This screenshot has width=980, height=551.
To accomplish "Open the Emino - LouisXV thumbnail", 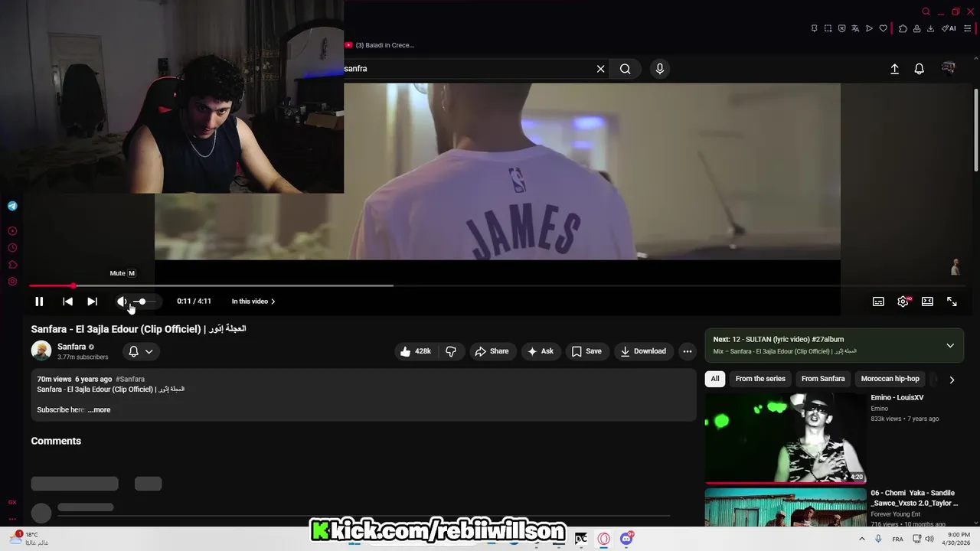I will point(786,439).
